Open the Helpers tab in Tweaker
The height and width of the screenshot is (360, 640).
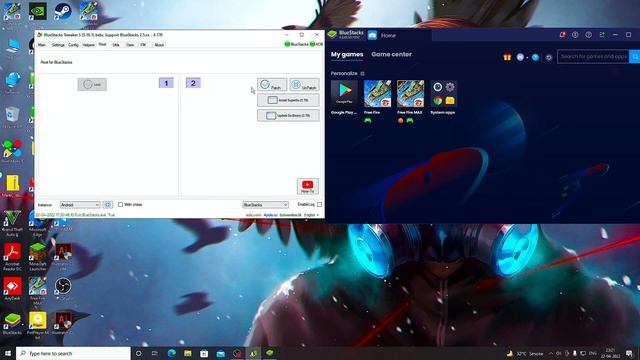[89, 45]
